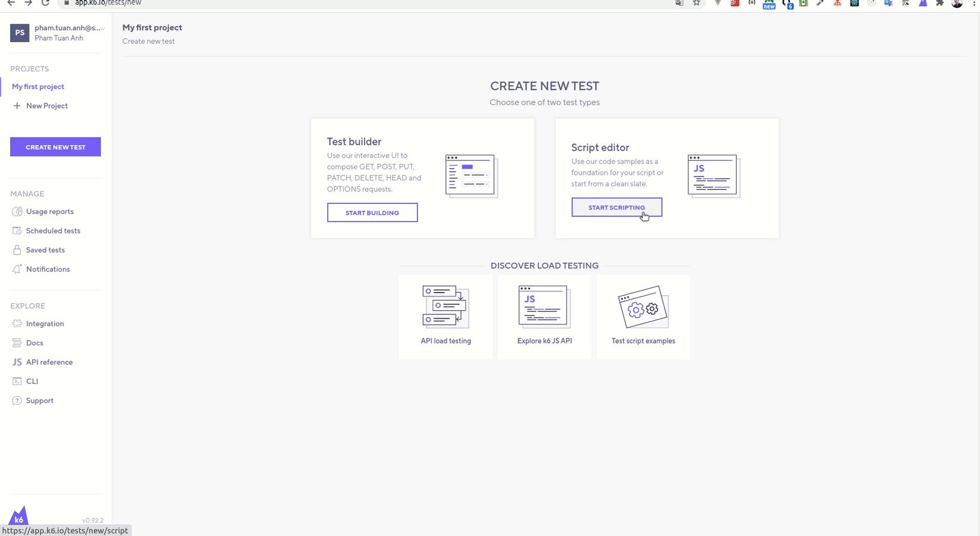980x536 pixels.
Task: Click the extension icon with 'new' badge
Action: (769, 4)
